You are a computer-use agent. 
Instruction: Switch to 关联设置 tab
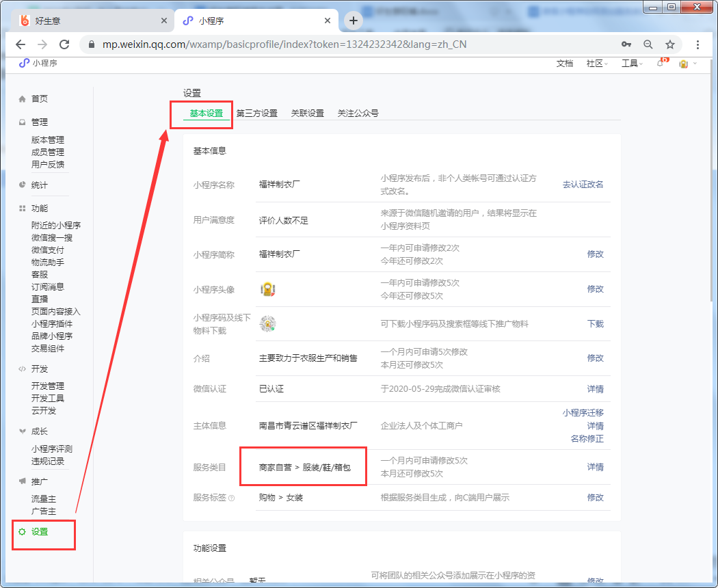[x=307, y=113]
